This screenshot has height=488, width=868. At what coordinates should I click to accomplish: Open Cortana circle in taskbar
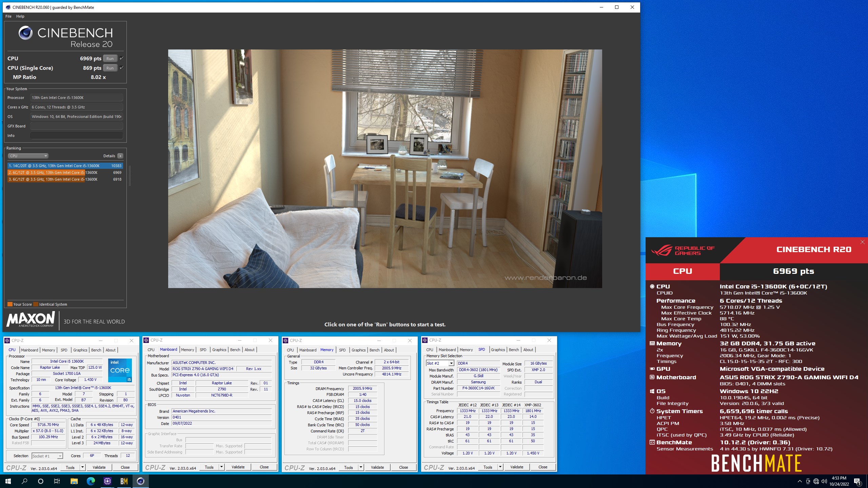[41, 481]
